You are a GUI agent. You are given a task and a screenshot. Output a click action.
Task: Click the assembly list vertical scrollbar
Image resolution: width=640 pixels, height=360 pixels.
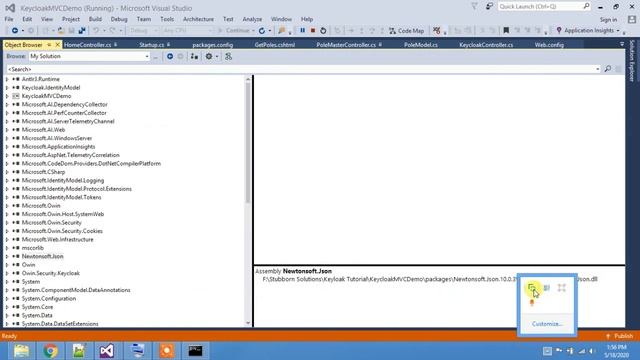click(x=248, y=200)
